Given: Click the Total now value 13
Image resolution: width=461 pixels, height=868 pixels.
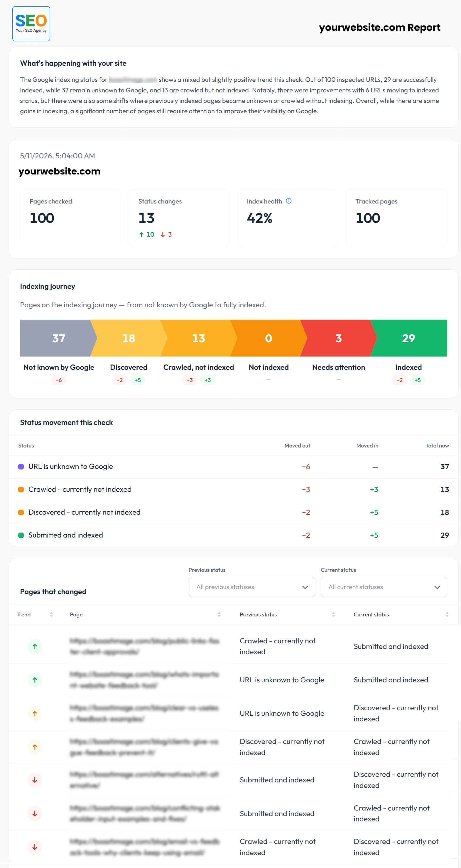Looking at the screenshot, I should [445, 490].
